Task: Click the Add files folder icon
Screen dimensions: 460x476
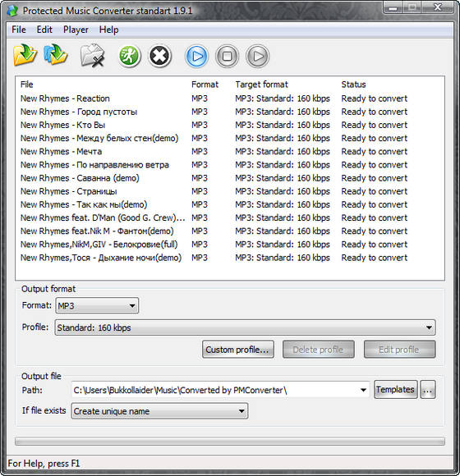Action: pyautogui.click(x=25, y=55)
